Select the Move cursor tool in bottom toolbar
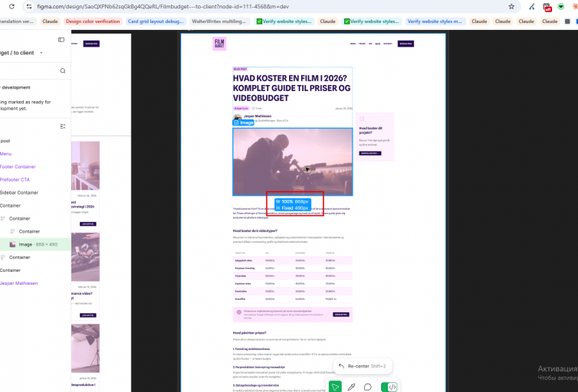 335,387
